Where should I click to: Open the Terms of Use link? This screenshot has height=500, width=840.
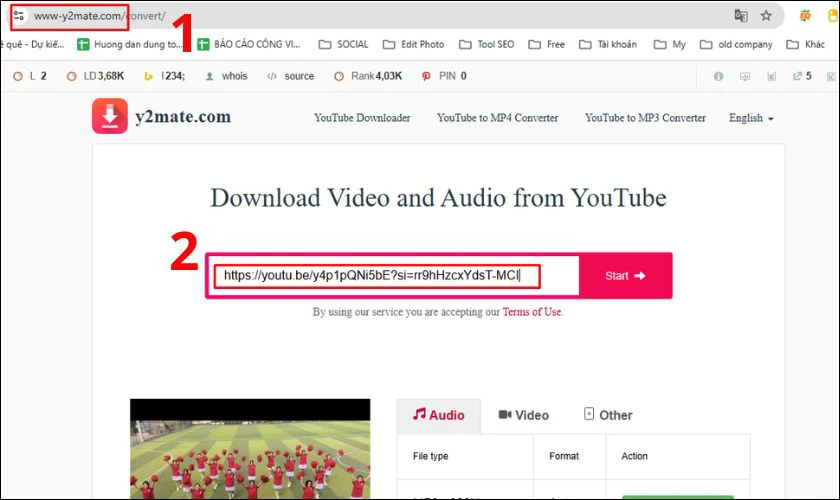point(531,312)
